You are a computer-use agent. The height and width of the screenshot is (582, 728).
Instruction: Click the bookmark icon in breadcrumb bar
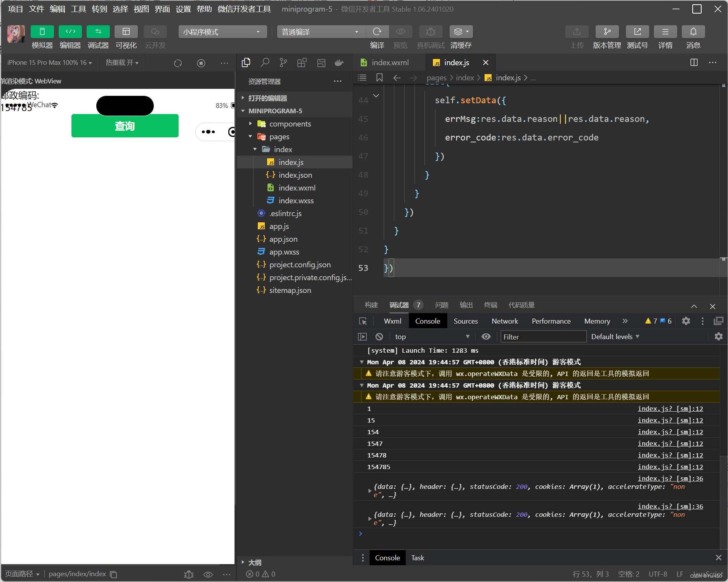tap(379, 78)
